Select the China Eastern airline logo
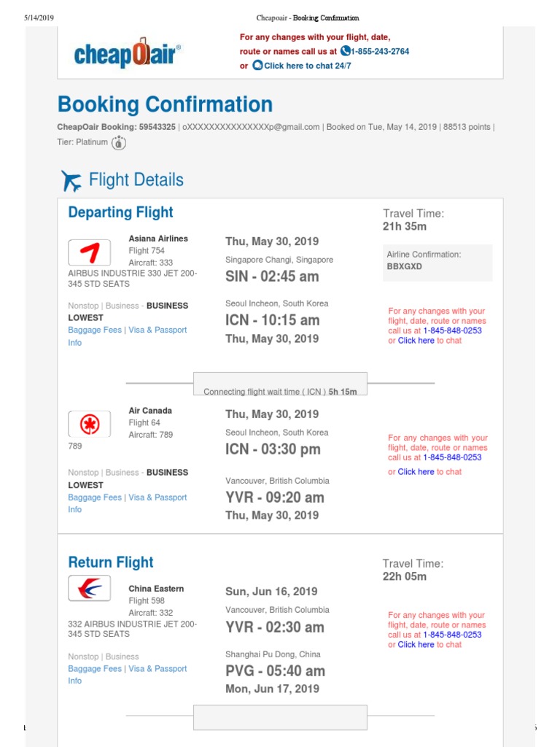 (x=89, y=588)
